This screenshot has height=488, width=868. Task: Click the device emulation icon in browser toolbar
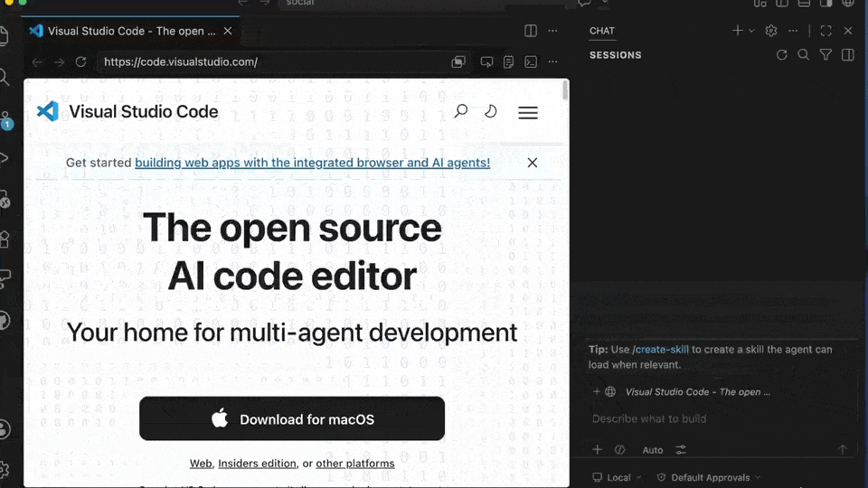486,62
